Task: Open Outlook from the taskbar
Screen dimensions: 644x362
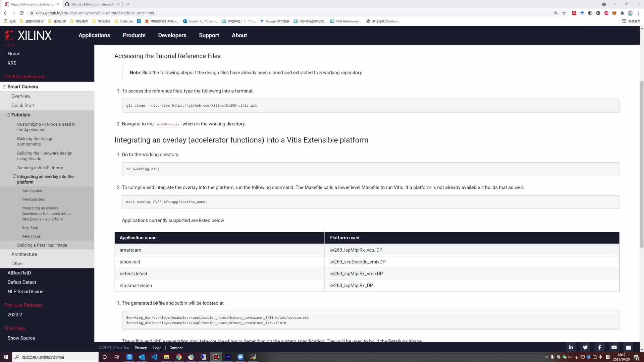Action: point(142,357)
